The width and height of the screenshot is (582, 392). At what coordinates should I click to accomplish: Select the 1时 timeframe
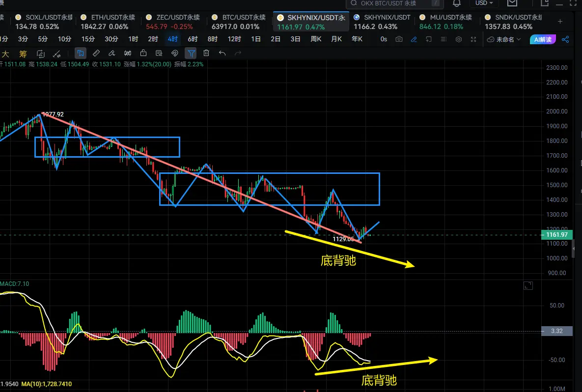(x=133, y=39)
